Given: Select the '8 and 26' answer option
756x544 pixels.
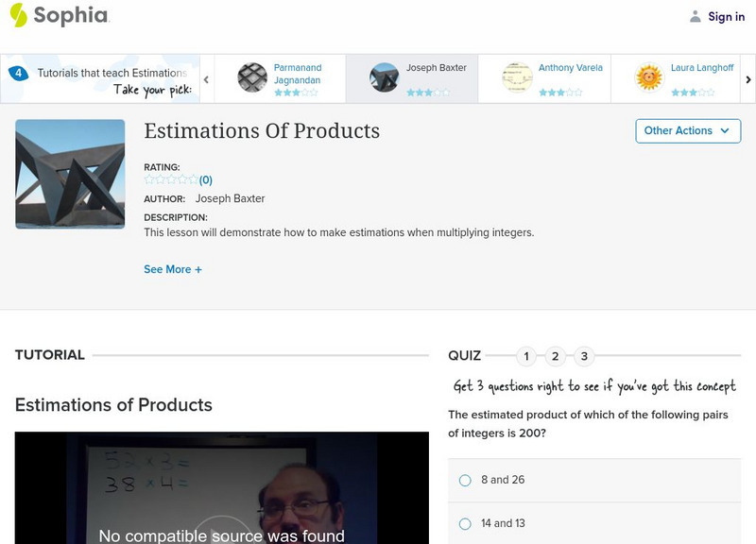Looking at the screenshot, I should tap(465, 480).
